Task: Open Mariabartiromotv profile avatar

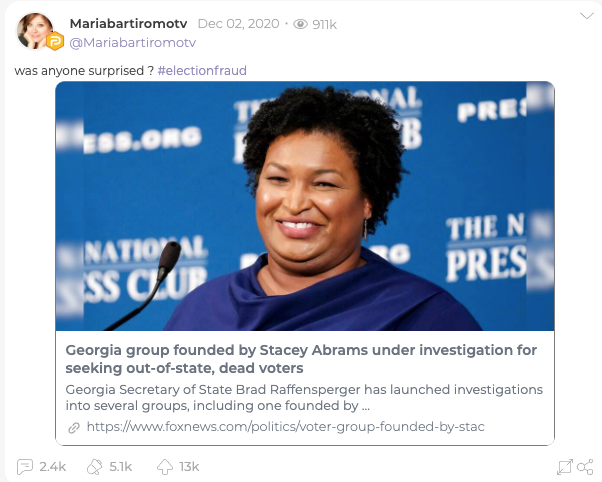Action: 35,31
